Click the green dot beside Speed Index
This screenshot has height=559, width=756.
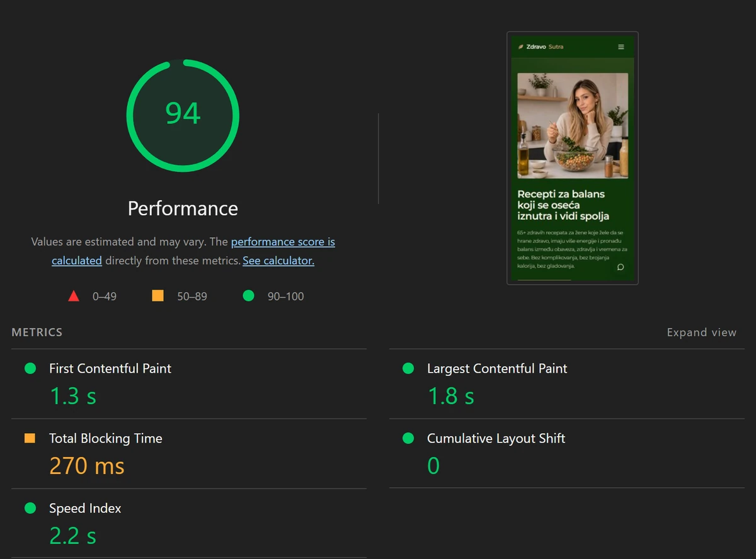30,508
